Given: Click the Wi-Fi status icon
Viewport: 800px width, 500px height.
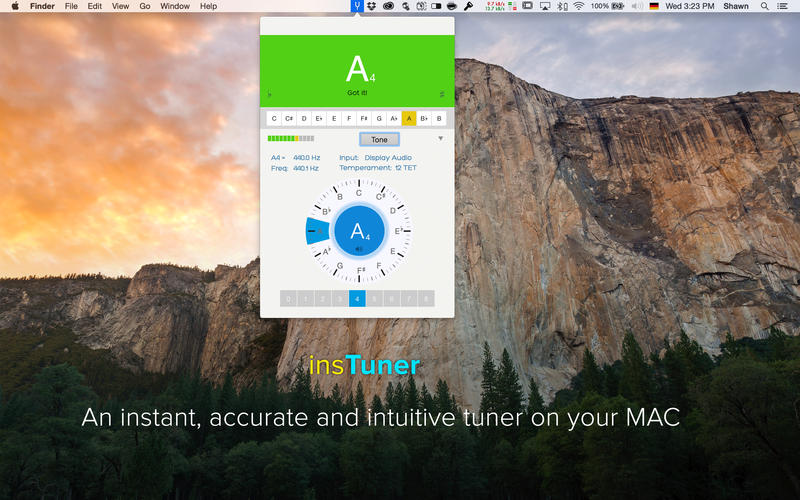Looking at the screenshot, I should click(x=579, y=6).
